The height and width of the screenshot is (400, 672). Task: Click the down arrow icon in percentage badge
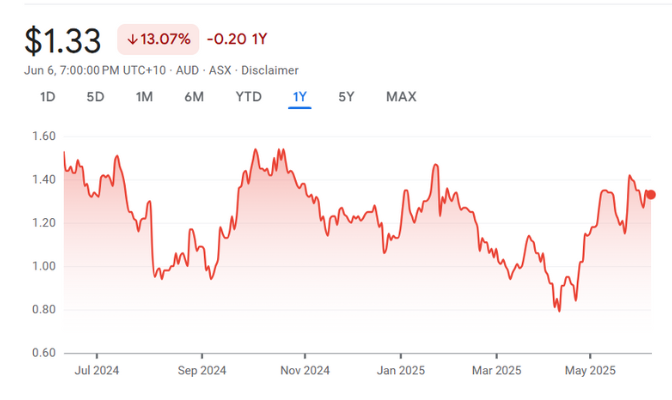(132, 40)
